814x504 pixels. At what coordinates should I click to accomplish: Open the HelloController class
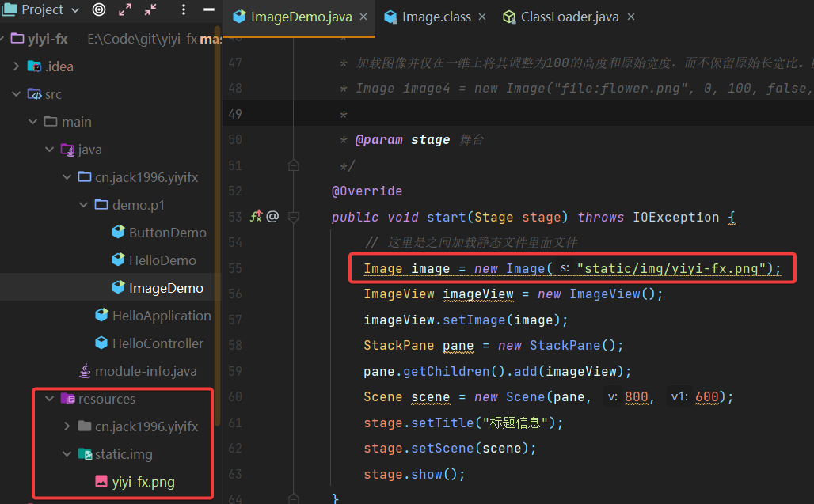point(158,343)
